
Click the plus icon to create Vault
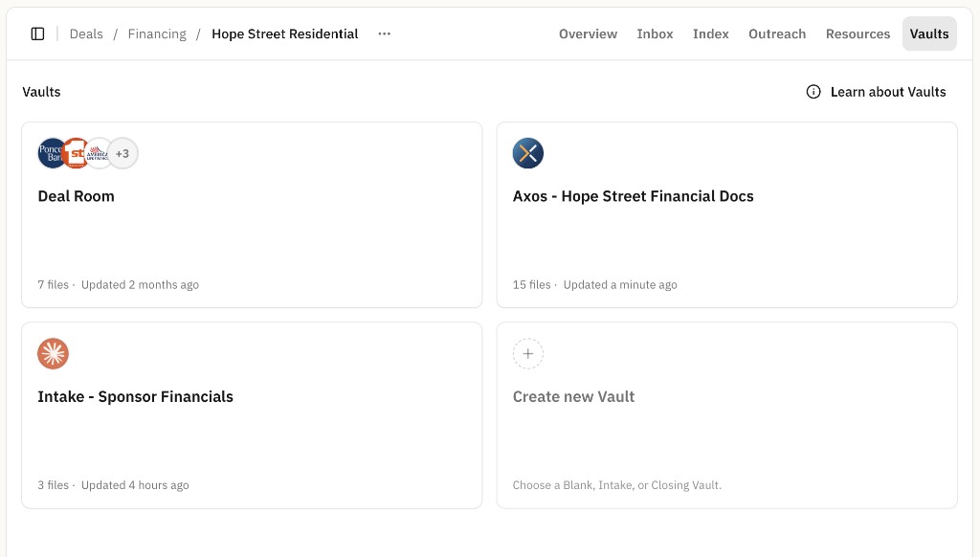(528, 354)
